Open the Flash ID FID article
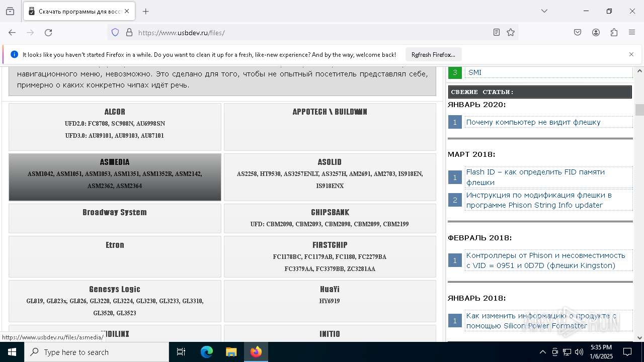The width and height of the screenshot is (644, 362). pos(535,177)
